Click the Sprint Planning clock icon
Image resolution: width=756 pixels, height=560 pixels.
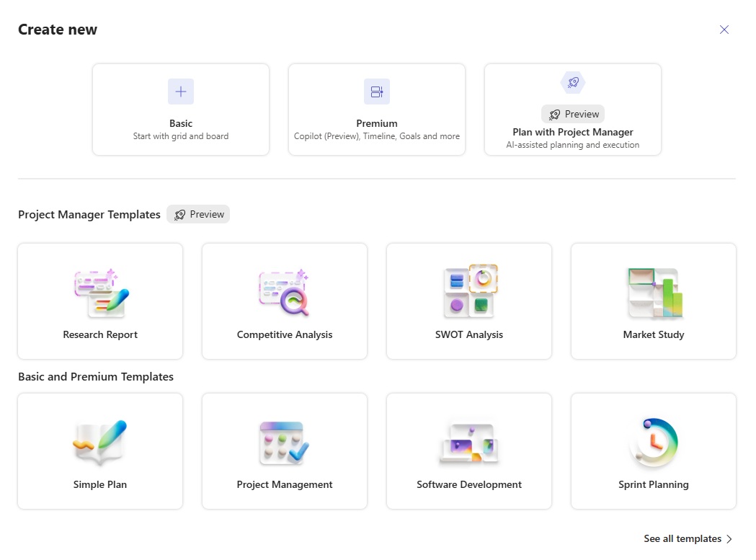[x=653, y=441]
